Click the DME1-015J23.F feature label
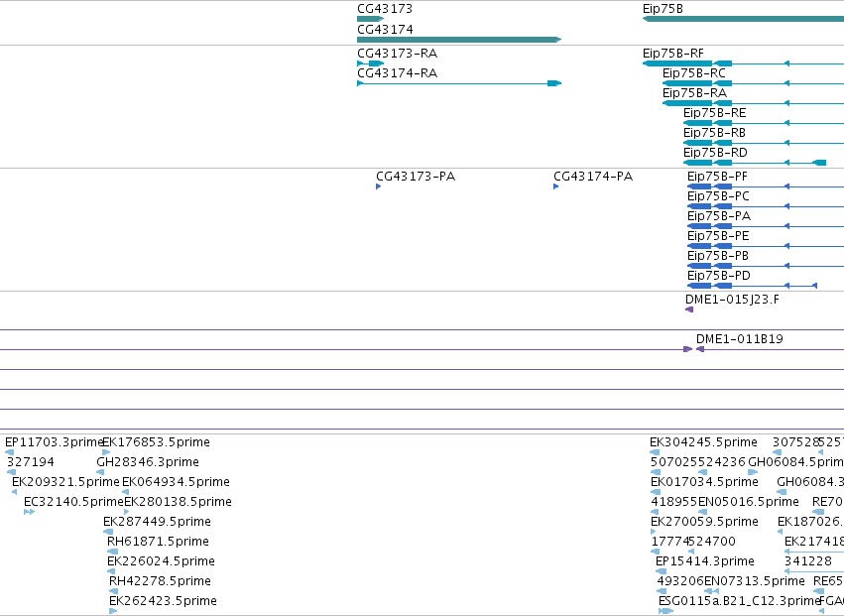This screenshot has width=844, height=616. [x=732, y=300]
